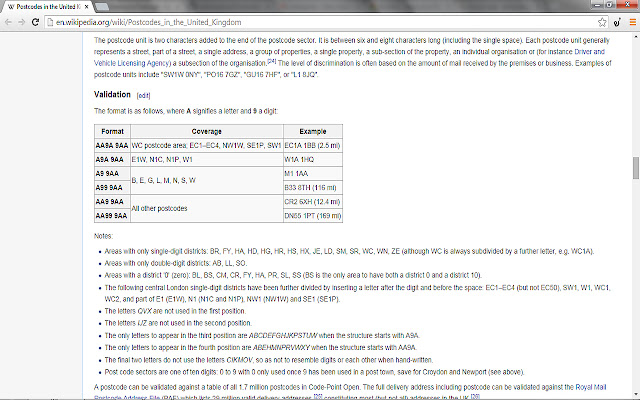Screen dimensions: 640x400
Task: Close the Postcodes in the United Kingdom tab
Action: (x=87, y=7)
